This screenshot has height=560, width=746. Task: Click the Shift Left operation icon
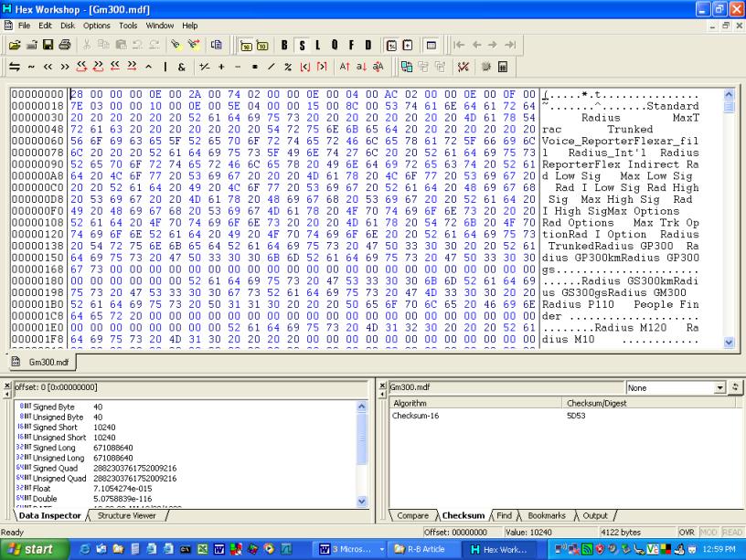click(x=45, y=68)
